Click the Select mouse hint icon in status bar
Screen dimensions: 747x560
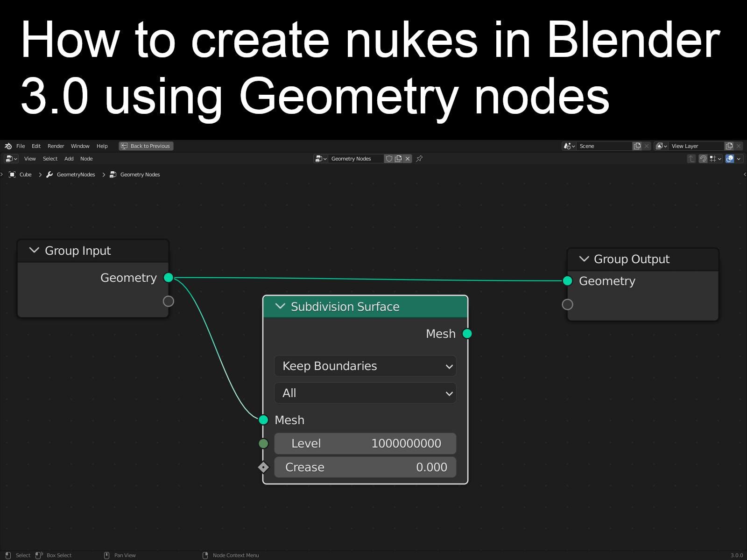pos(8,555)
